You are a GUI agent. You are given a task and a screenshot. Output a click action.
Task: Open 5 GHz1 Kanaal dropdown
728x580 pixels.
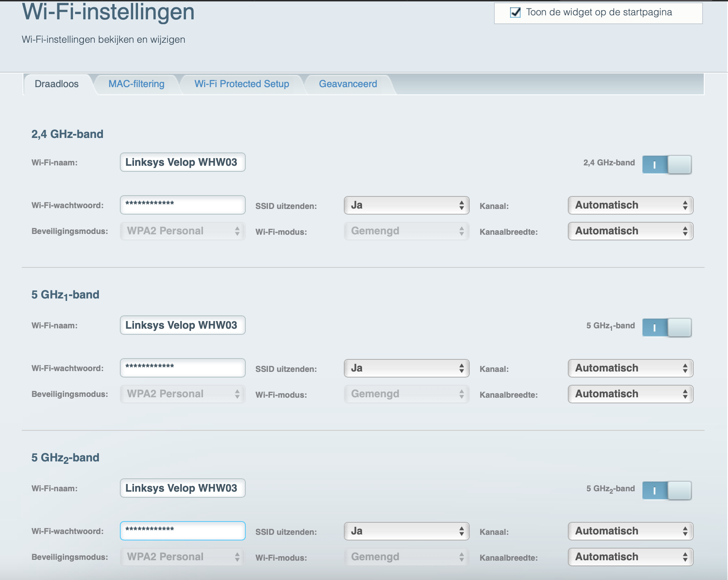point(631,368)
